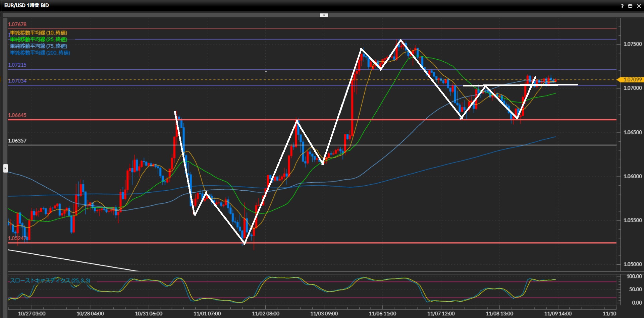Viewport: 644px width, 318px height.
Task: Click the white horizontal line label 1.06357
Action: [x=17, y=141]
